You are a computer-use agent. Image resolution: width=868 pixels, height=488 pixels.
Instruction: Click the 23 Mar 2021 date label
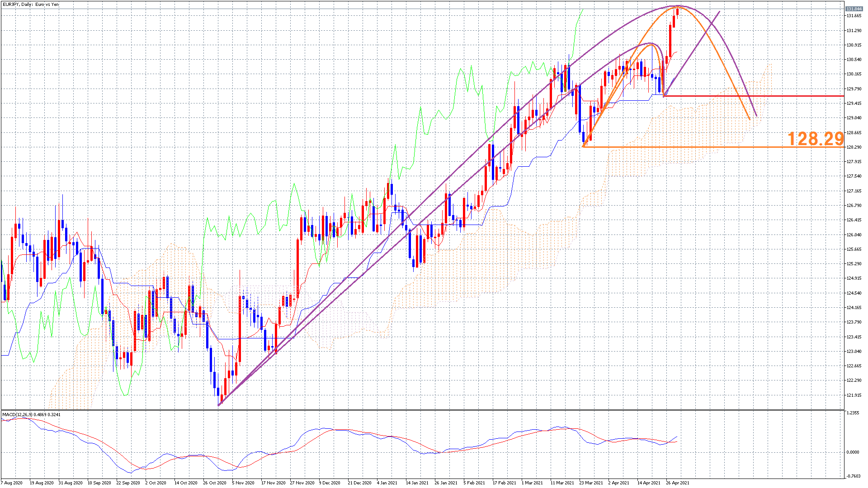(x=591, y=483)
